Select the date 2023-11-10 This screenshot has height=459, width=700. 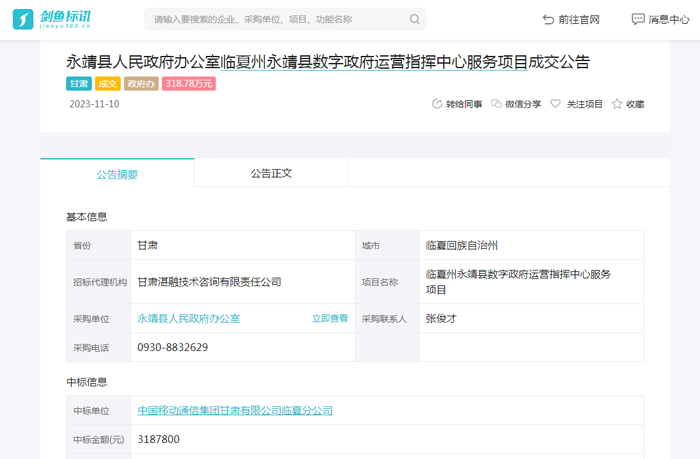[x=94, y=104]
